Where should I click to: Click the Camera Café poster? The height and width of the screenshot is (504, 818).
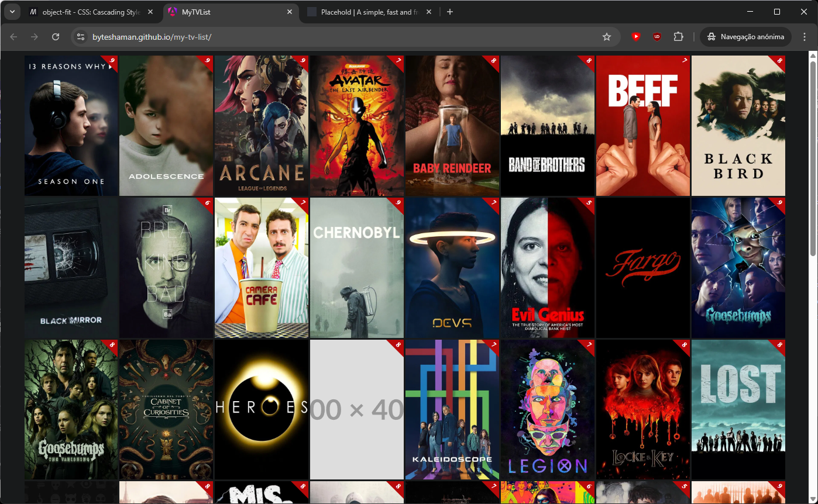click(262, 268)
